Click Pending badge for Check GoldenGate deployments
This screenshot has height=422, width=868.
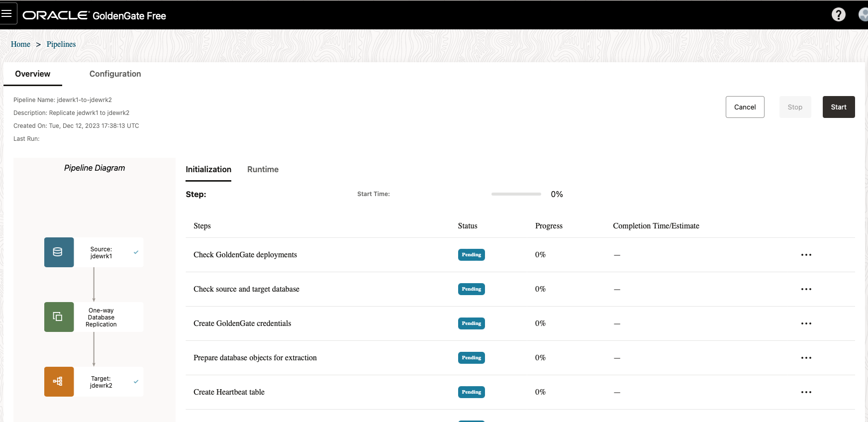[472, 255]
